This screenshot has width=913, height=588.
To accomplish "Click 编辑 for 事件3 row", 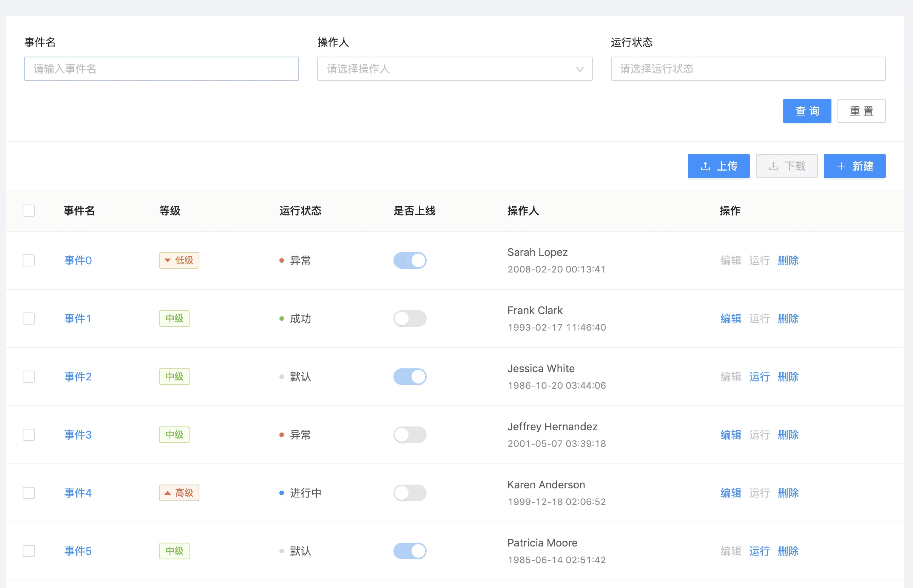I will pos(731,435).
